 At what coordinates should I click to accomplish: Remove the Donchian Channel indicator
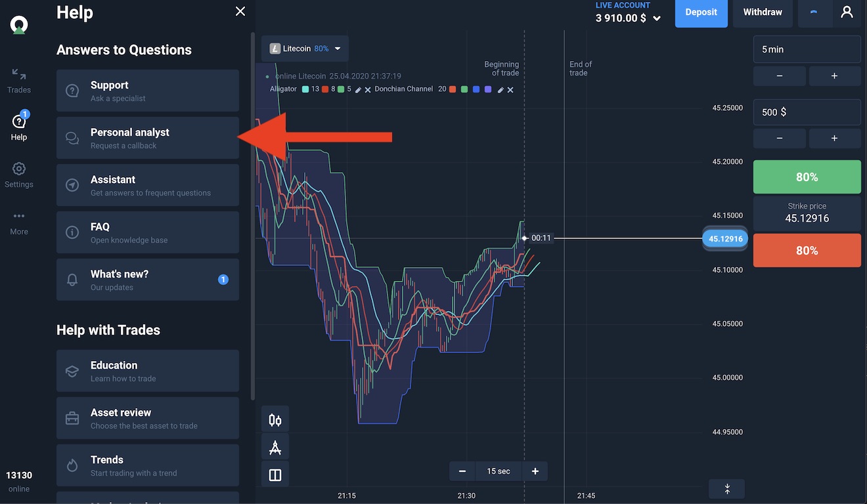click(x=510, y=89)
